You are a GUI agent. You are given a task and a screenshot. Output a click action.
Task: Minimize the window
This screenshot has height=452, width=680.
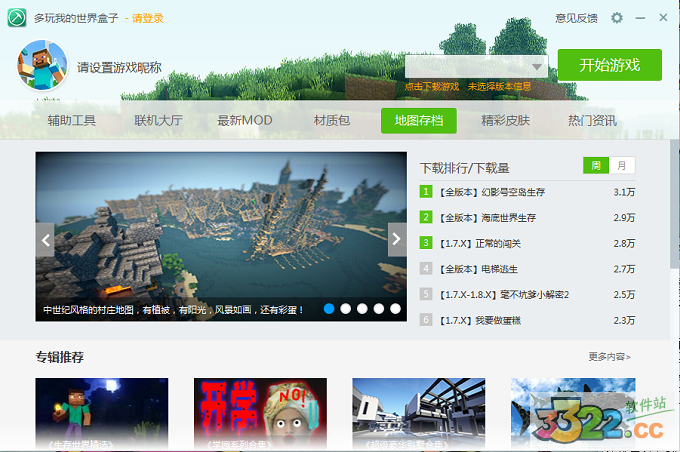tap(640, 18)
